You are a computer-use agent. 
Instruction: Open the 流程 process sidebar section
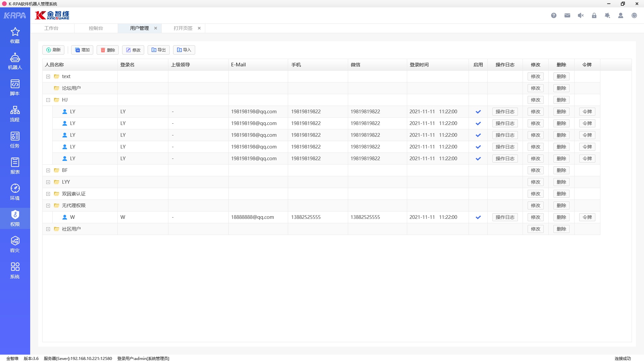[15, 114]
